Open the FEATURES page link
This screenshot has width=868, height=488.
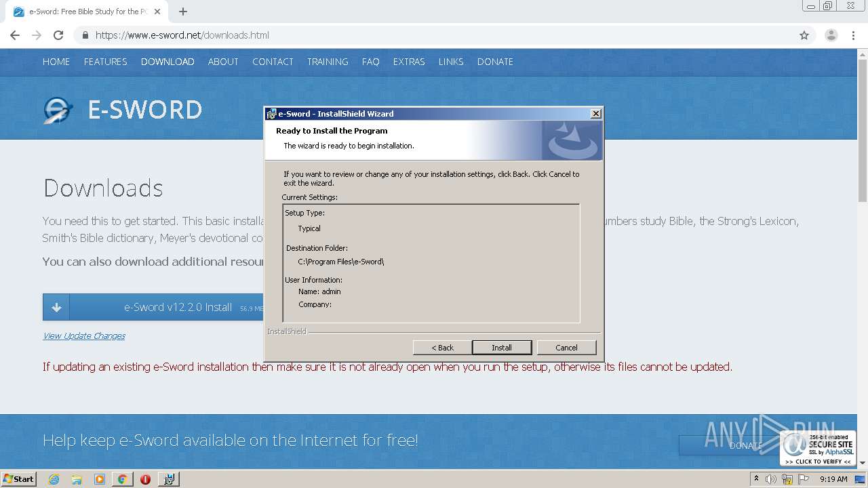105,62
